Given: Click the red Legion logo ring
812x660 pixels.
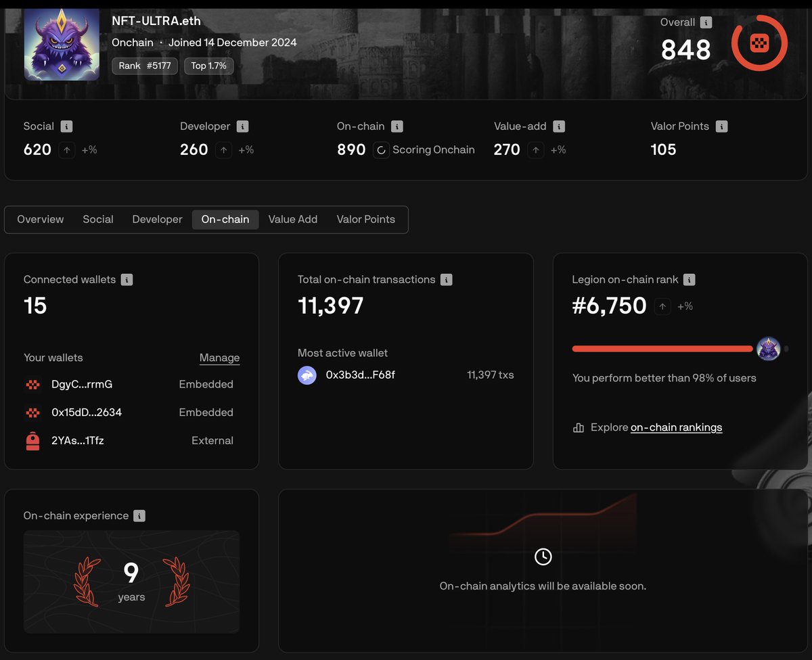Looking at the screenshot, I should pyautogui.click(x=759, y=43).
